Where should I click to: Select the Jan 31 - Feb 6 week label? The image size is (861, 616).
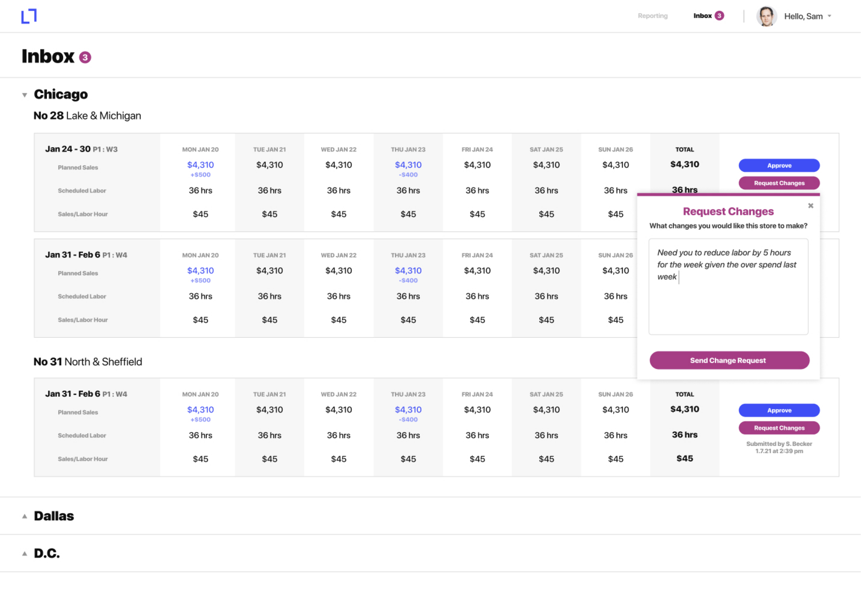pyautogui.click(x=72, y=254)
